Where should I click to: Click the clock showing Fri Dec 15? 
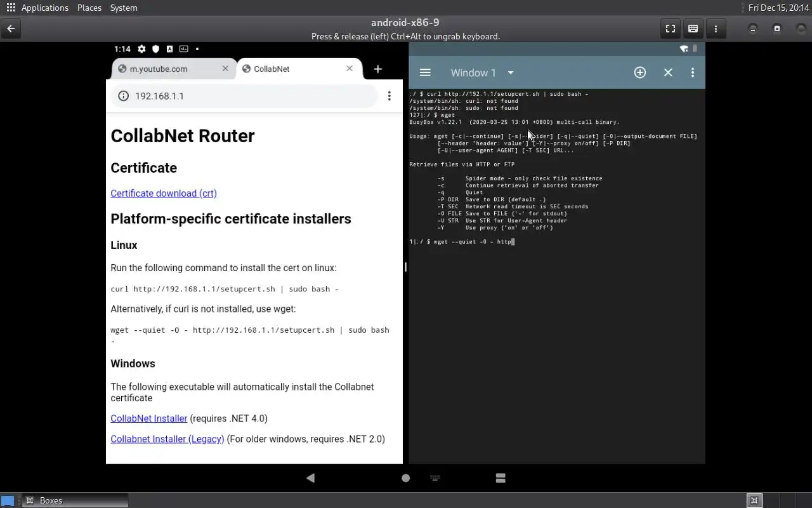pyautogui.click(x=778, y=8)
